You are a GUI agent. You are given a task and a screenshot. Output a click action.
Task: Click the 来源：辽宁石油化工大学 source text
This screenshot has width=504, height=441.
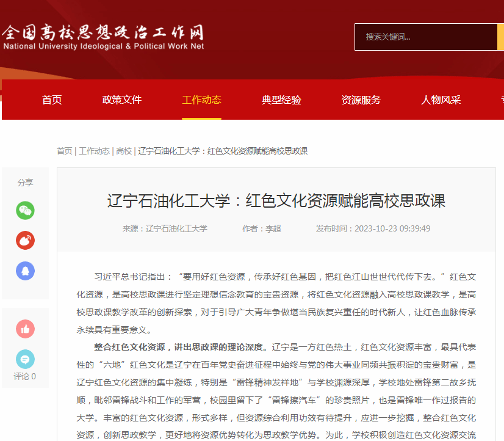point(165,228)
